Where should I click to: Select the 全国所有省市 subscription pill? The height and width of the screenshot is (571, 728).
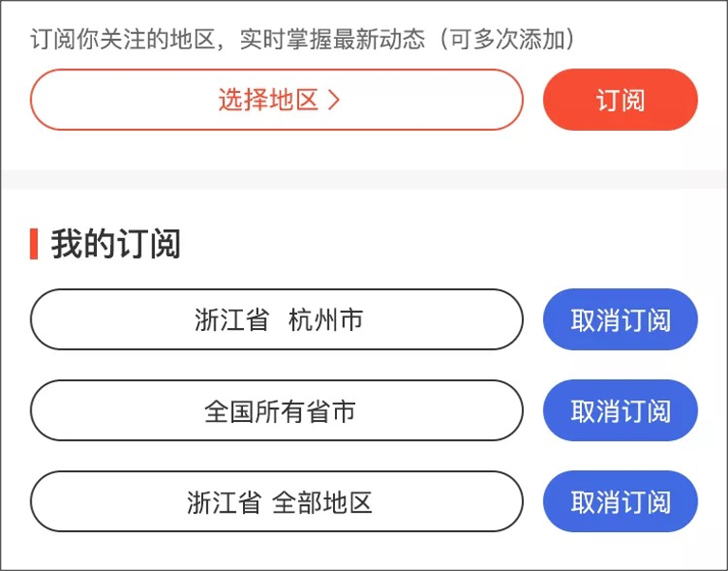coord(276,411)
